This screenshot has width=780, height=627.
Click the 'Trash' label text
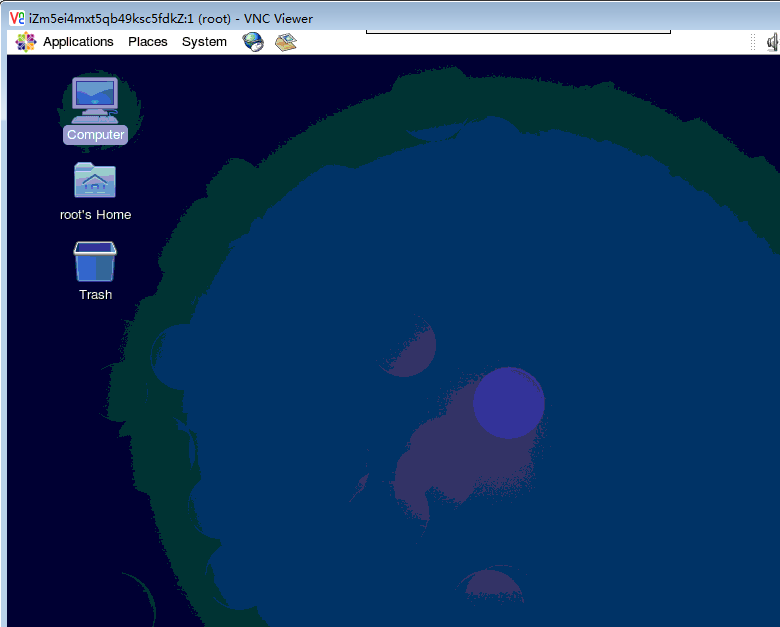pyautogui.click(x=96, y=295)
